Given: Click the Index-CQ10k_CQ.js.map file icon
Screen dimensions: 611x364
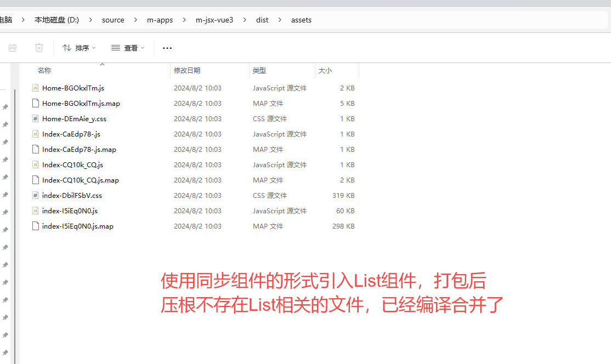Looking at the screenshot, I should [36, 180].
